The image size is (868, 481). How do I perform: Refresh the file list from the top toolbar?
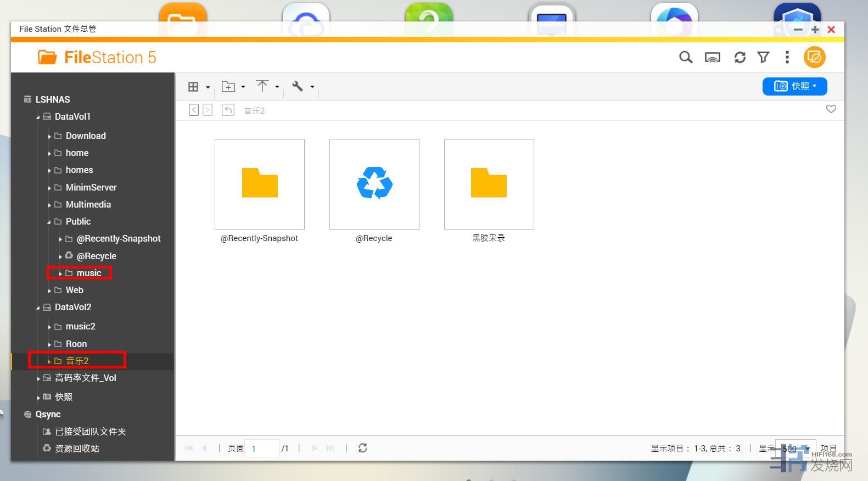740,57
